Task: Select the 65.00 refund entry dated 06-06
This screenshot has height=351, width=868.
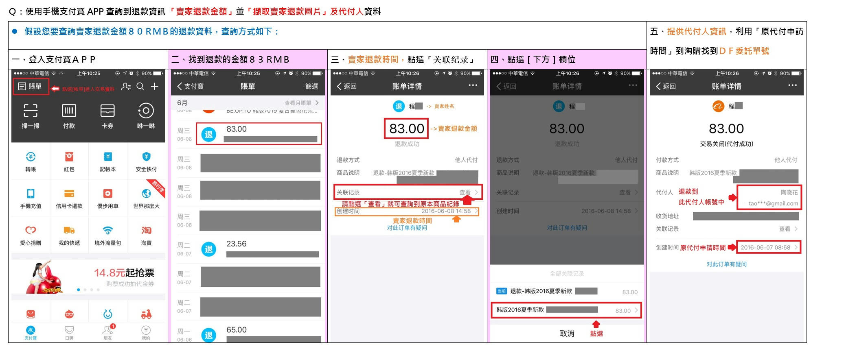Action: [x=248, y=333]
